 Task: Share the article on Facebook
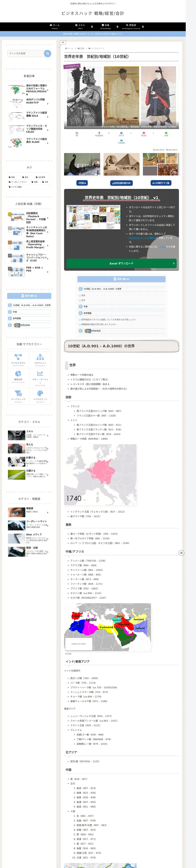99,134
